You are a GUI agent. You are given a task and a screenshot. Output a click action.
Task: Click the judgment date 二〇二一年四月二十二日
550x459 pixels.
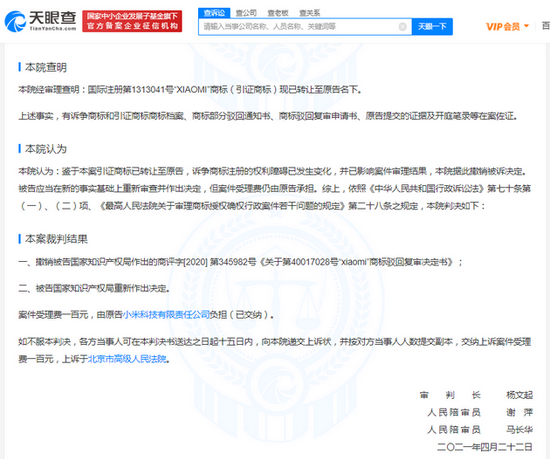pos(484,447)
